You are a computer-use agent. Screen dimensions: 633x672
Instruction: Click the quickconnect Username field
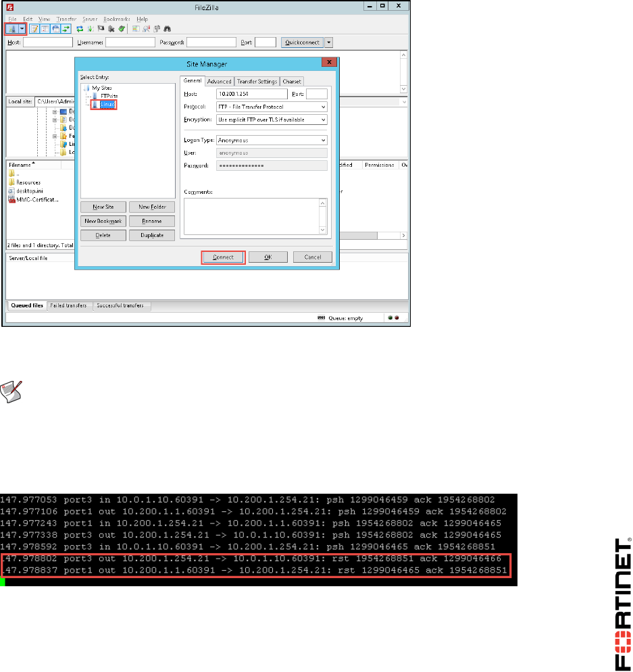[x=130, y=43]
